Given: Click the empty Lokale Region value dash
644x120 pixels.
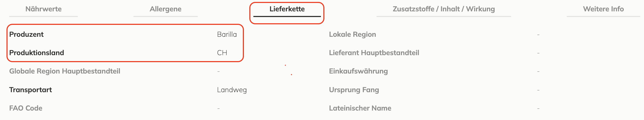Looking at the screenshot, I should [x=538, y=35].
